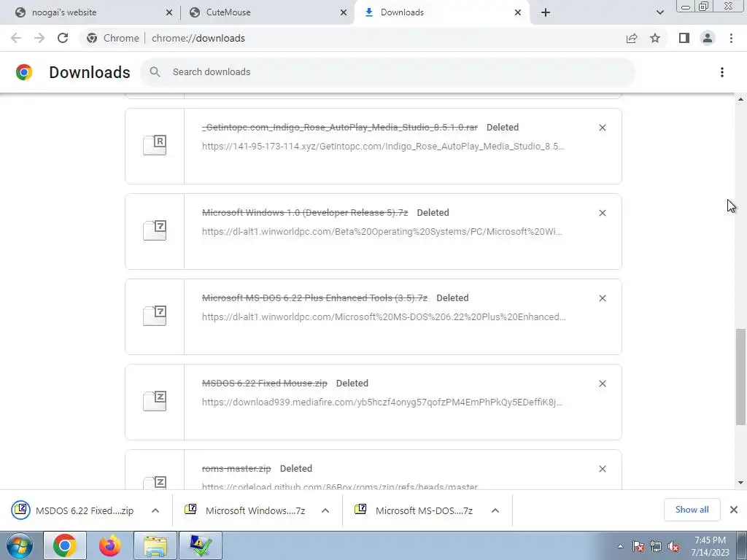This screenshot has height=560, width=747.
Task: Remove Microsoft Windows 1.0 entry from list
Action: tap(602, 213)
